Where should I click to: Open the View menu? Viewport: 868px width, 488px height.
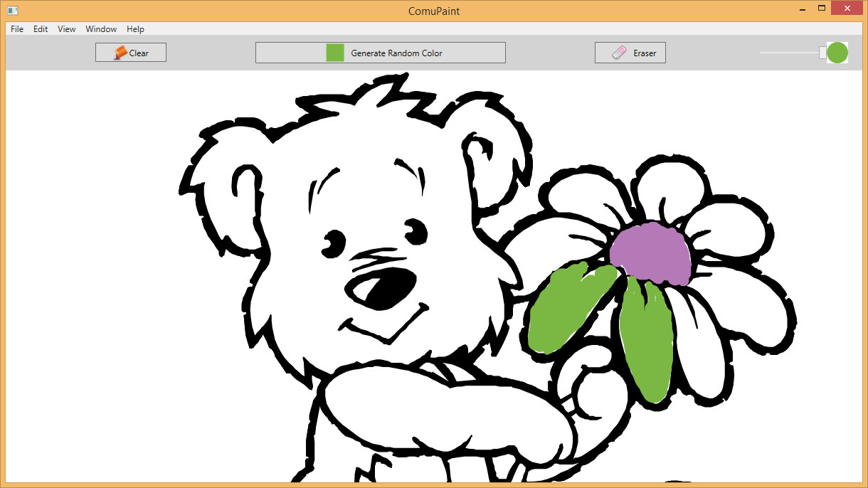pyautogui.click(x=67, y=29)
